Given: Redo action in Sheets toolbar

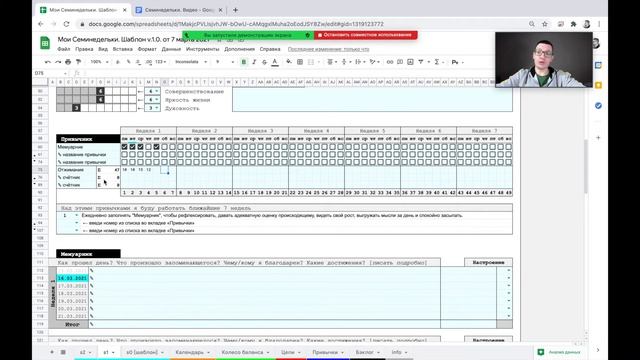Looking at the screenshot, I should [58, 62].
